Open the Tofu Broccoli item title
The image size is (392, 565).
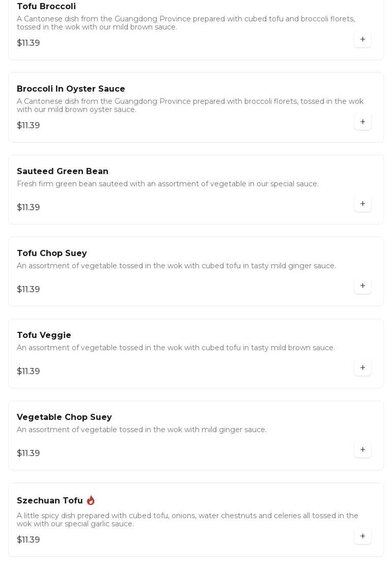coord(46,7)
